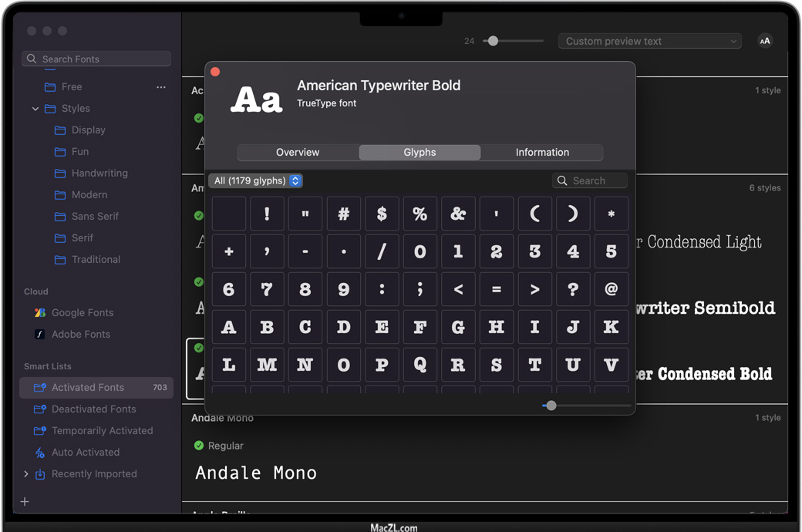Viewport: 802px width, 532px height.
Task: Open the All (1179 glyphs) filter dropdown
Action: pos(255,181)
